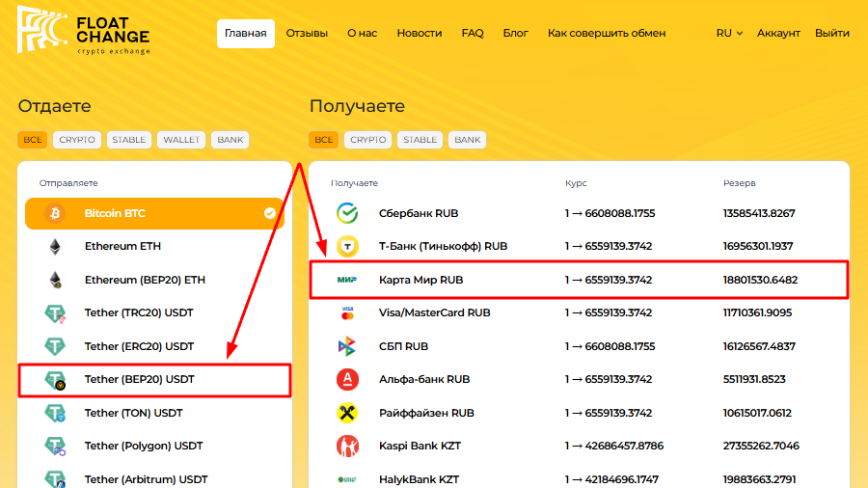The width and height of the screenshot is (868, 488).
Task: Go to the Главная nav tab
Action: [246, 33]
